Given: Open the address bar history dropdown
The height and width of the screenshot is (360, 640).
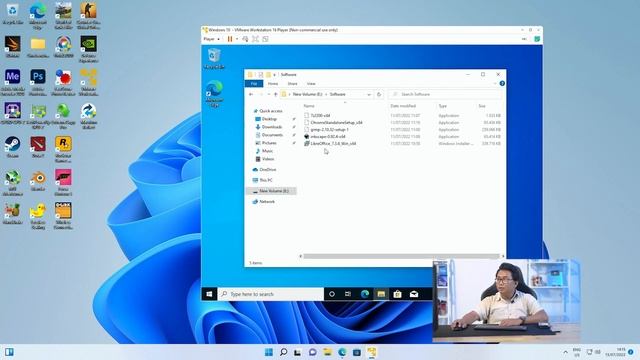Looking at the screenshot, I should coord(369,94).
